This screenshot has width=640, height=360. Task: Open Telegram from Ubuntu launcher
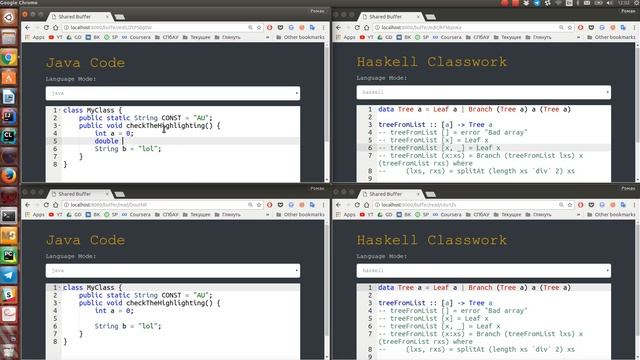[x=9, y=275]
